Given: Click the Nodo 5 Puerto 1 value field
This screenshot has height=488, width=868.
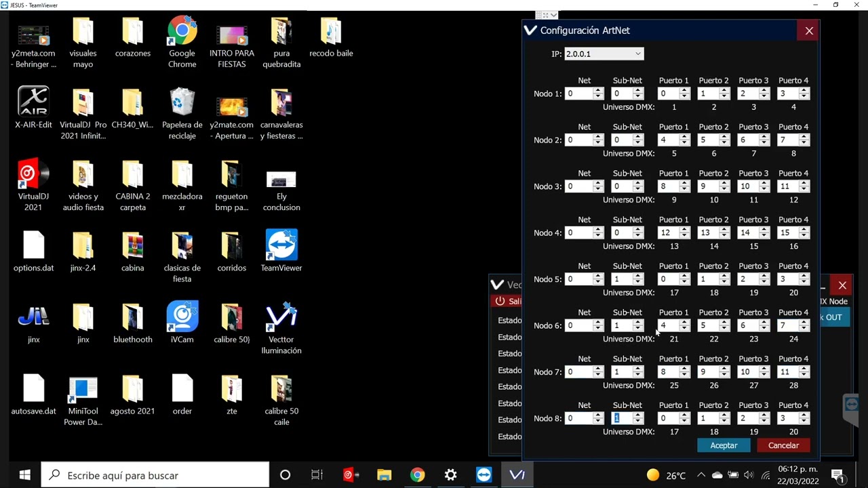Looking at the screenshot, I should [667, 279].
